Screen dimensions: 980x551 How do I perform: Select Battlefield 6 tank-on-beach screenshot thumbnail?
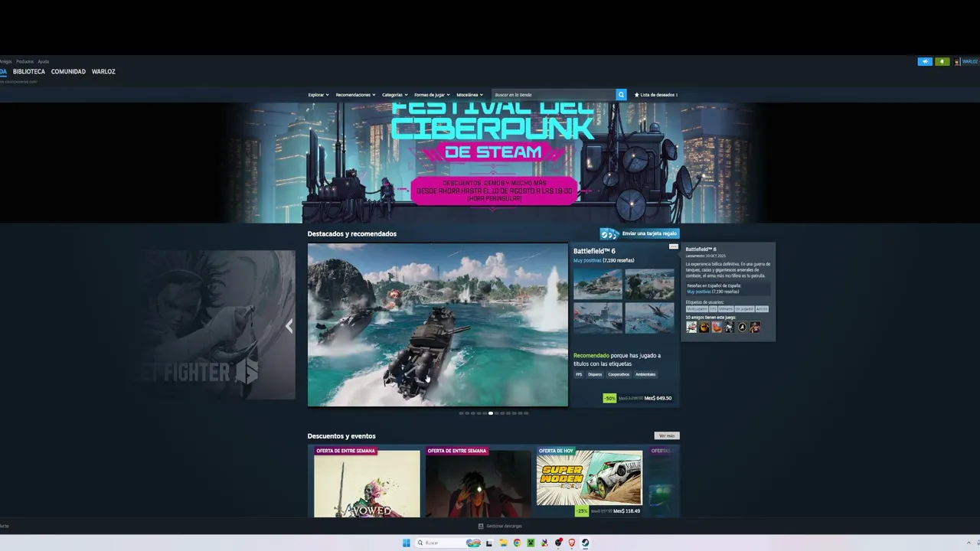(x=598, y=283)
